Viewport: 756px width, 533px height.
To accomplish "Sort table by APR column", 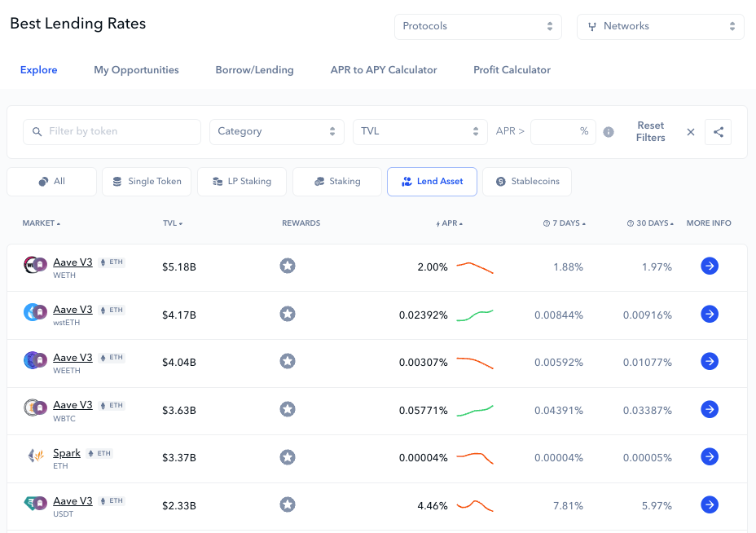I will (x=450, y=223).
